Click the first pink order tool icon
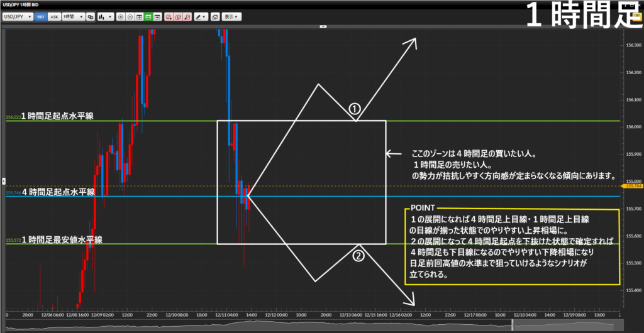This screenshot has width=644, height=333. [169, 17]
